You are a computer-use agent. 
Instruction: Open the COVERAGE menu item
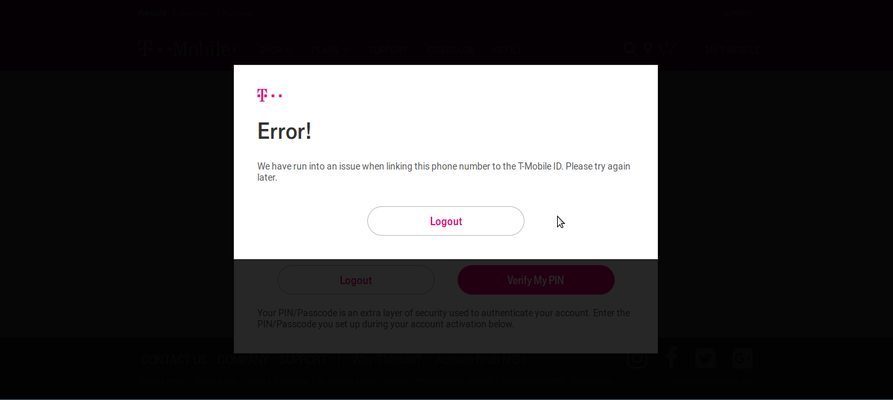pos(450,50)
